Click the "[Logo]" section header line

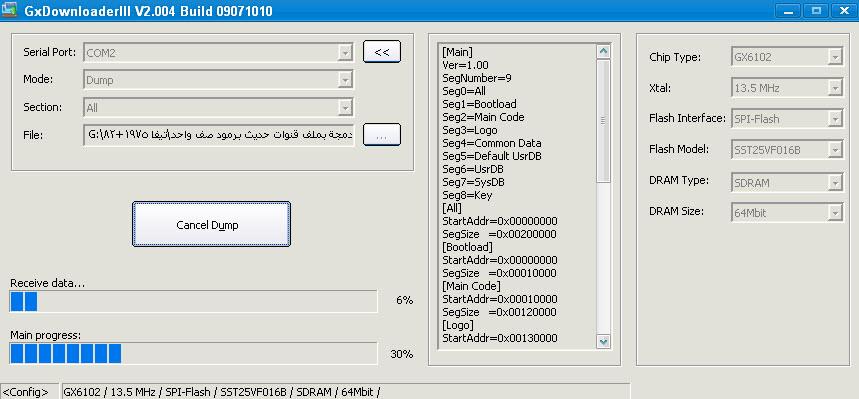(457, 325)
